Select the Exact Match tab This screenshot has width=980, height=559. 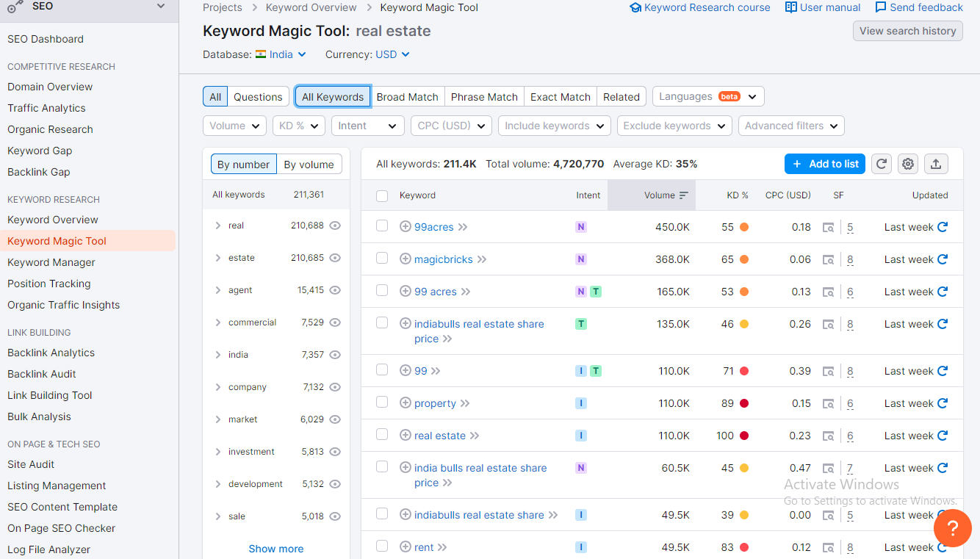pyautogui.click(x=561, y=96)
